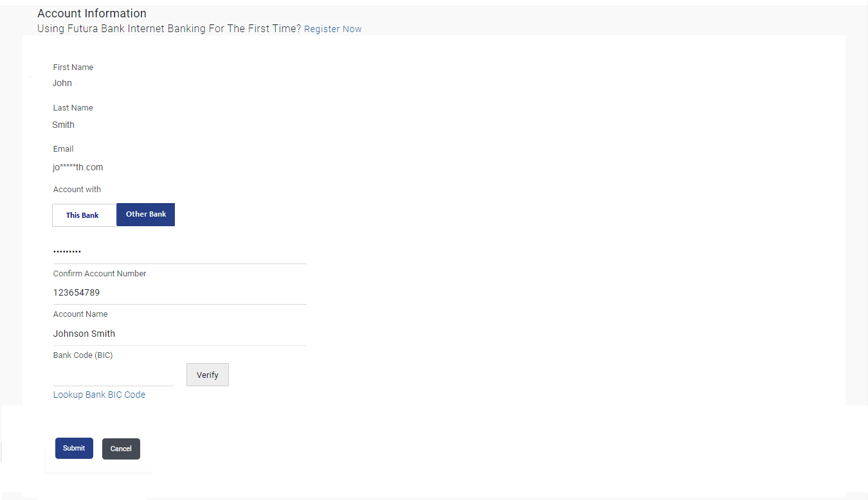Select the This Bank option
Screen dimensions: 868x500
[x=83, y=215]
